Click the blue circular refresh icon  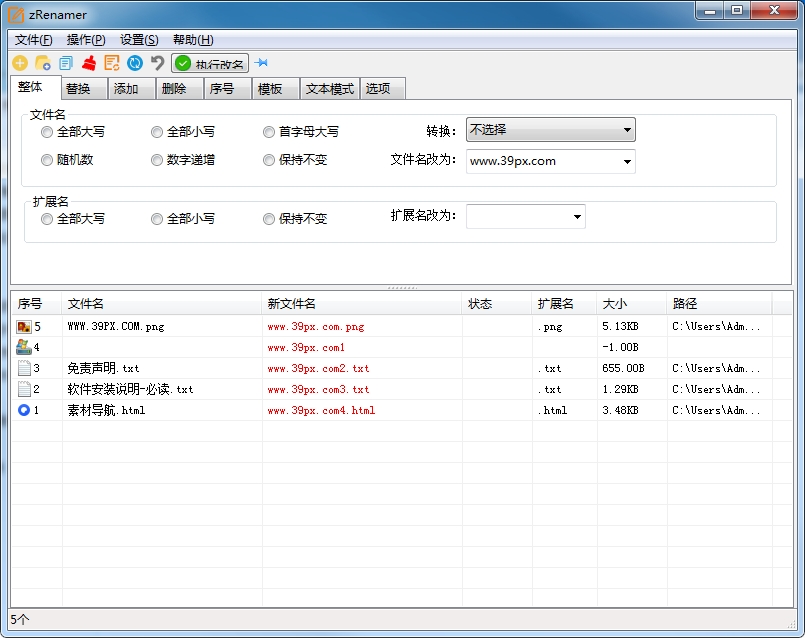point(135,63)
